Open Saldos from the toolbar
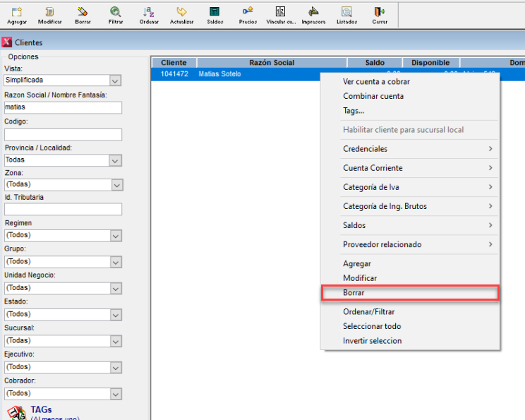 pyautogui.click(x=215, y=12)
